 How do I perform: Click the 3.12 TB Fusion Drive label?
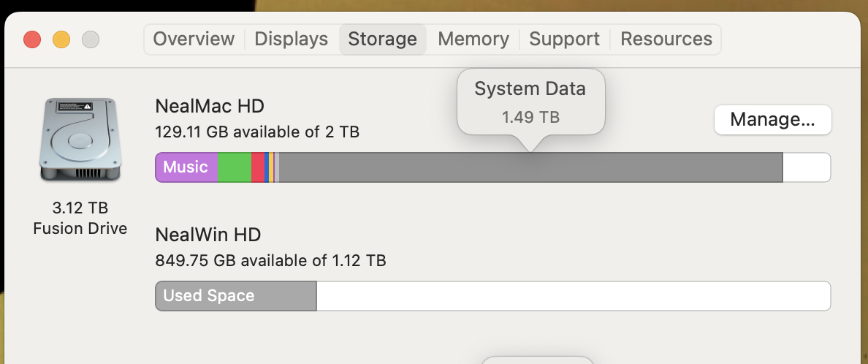tap(80, 218)
